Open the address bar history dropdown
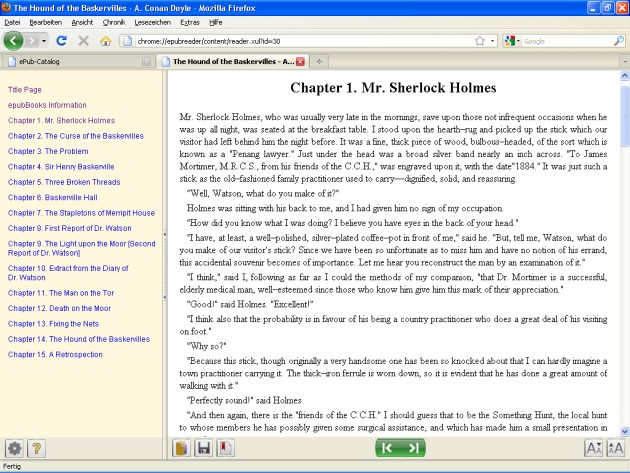Screen dimensions: 630x473 (x=492, y=41)
